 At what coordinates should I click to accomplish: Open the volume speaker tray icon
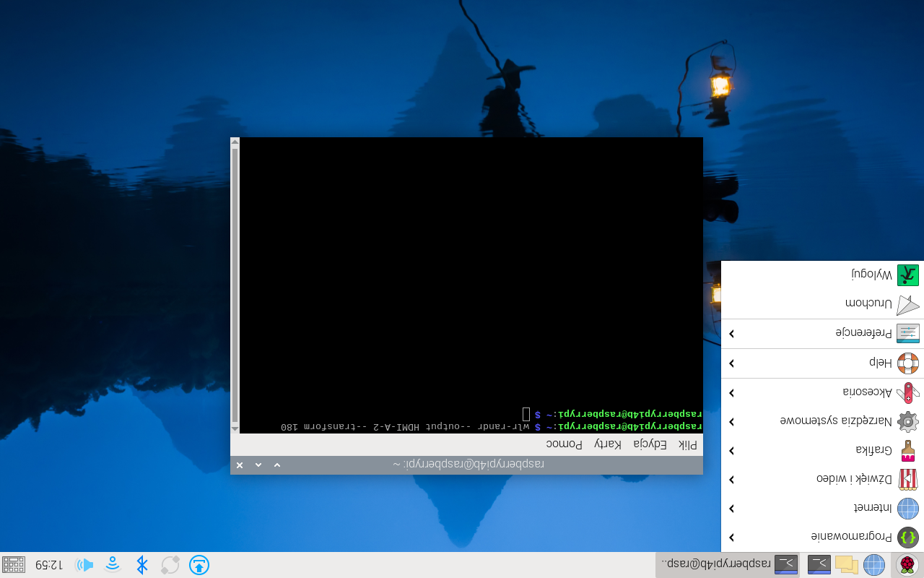click(84, 564)
